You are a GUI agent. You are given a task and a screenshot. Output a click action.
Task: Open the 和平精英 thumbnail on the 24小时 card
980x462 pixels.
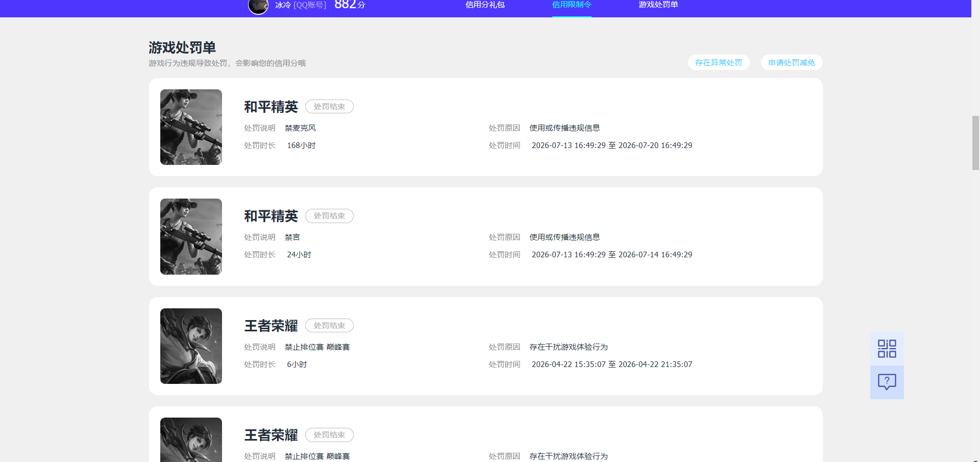click(191, 236)
